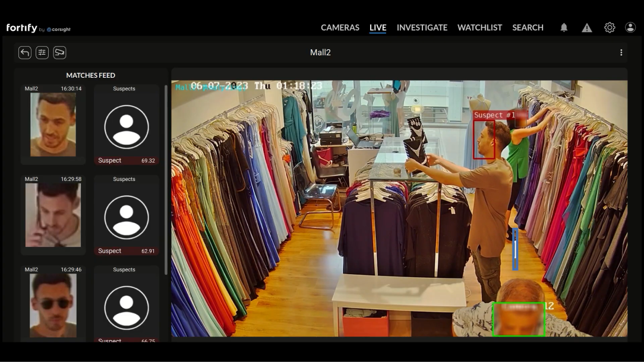
Task: Open face thumbnail from match at 16:29:58
Action: tap(53, 215)
